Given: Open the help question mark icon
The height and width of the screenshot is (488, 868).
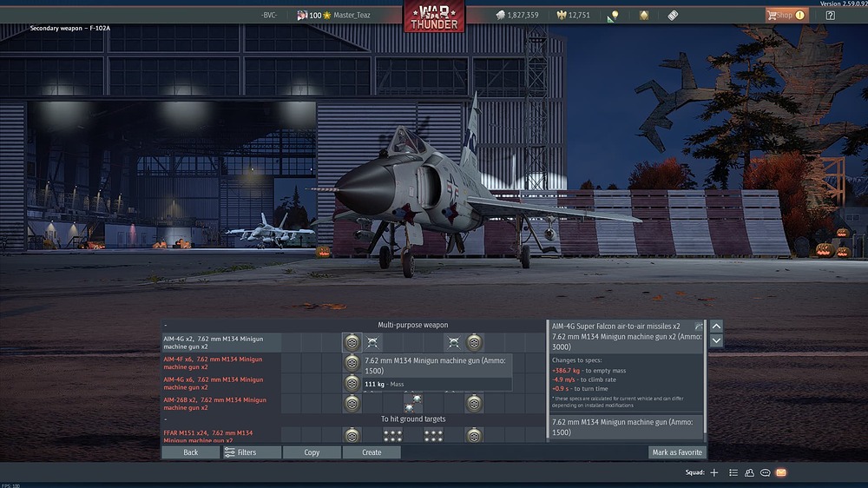Looking at the screenshot, I should pyautogui.click(x=831, y=15).
